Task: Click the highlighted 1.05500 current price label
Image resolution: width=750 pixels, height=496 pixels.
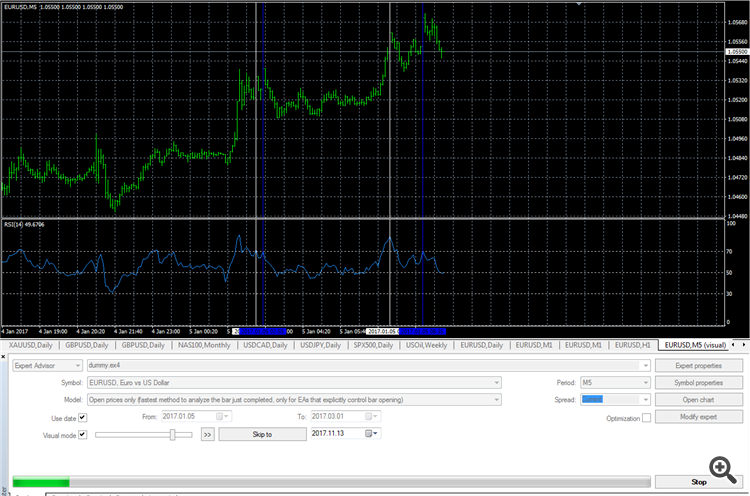Action: pyautogui.click(x=737, y=51)
